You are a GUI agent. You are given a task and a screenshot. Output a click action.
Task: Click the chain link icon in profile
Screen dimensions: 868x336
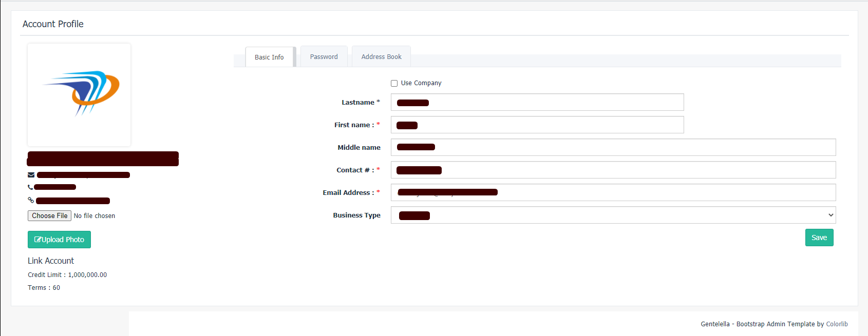(x=31, y=200)
